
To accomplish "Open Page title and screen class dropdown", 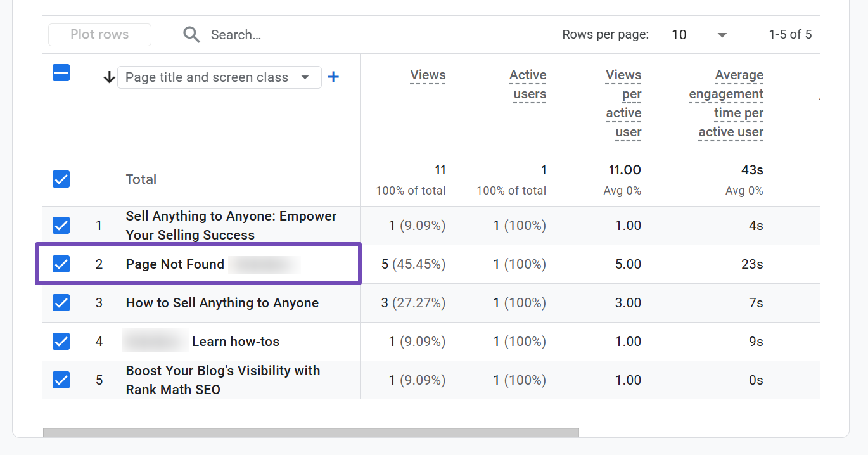I will (219, 77).
